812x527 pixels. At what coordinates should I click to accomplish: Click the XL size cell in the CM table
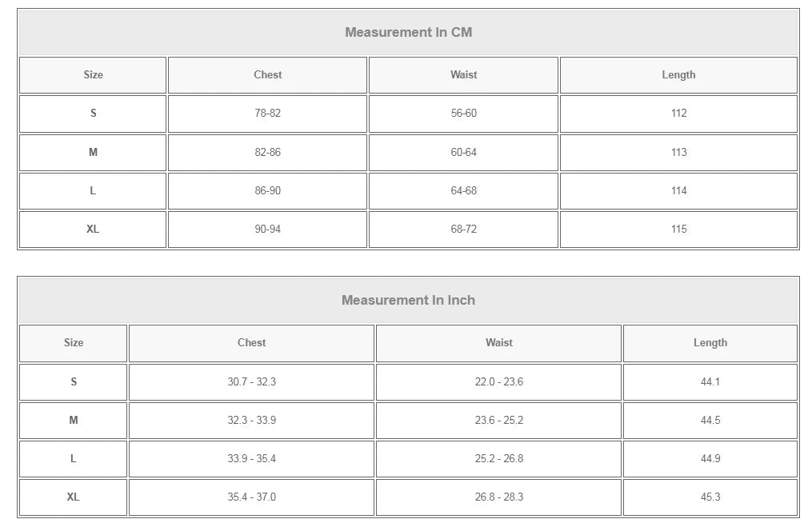tap(93, 230)
